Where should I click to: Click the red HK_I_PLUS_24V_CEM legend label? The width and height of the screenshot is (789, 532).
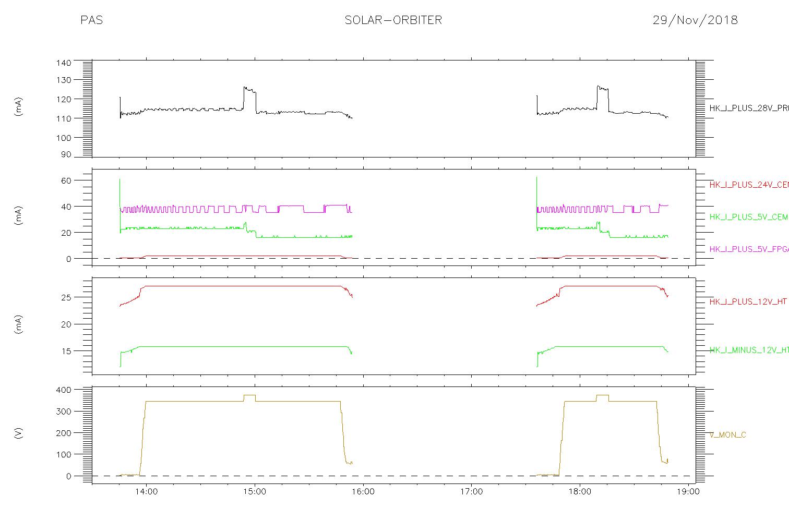click(x=749, y=185)
